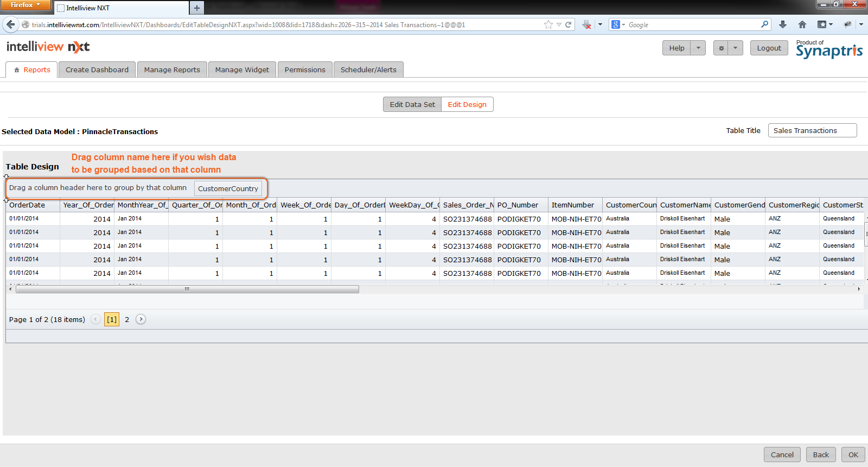The width and height of the screenshot is (868, 467).
Task: Toggle to Edit Data Set view
Action: coord(412,104)
